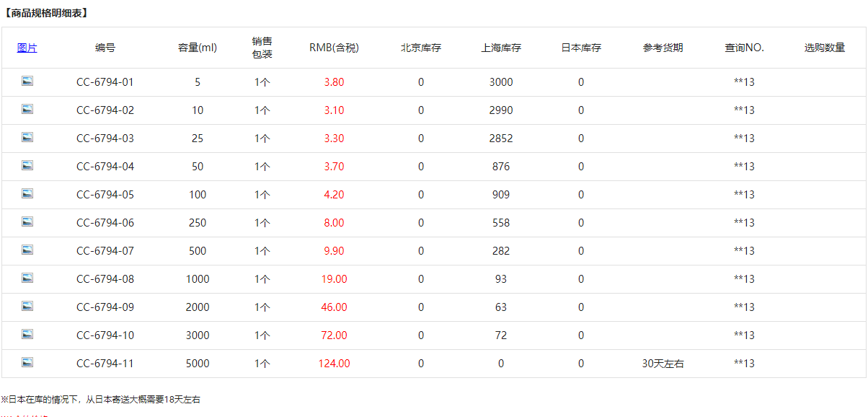Click the 3.80 price for the 5ml item

(x=334, y=82)
